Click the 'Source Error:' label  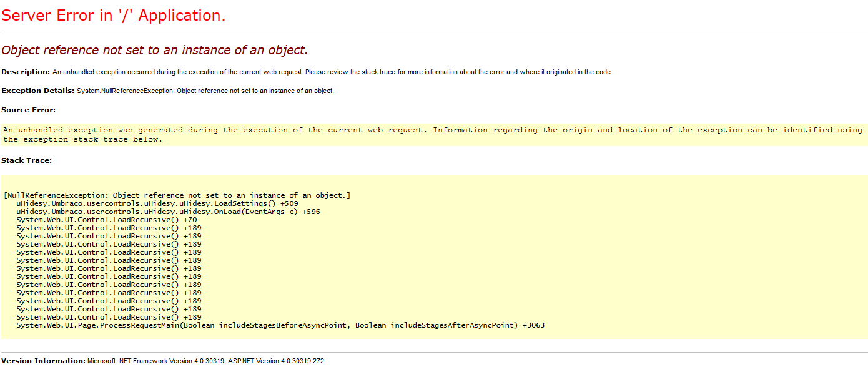pos(29,110)
